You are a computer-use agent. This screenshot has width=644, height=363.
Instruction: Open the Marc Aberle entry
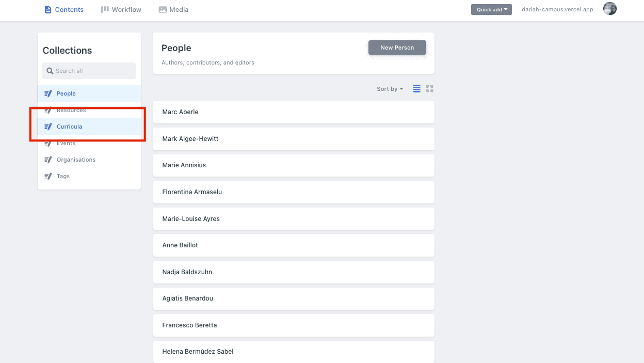[294, 112]
